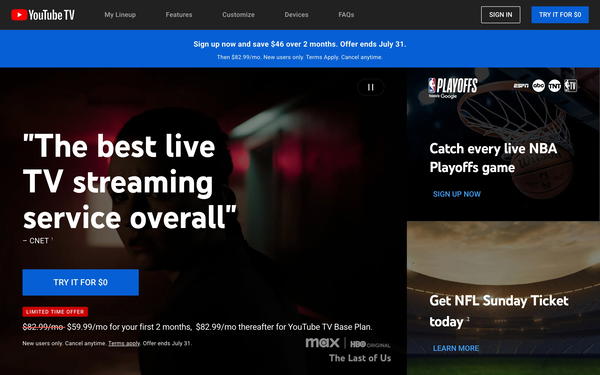Click the struck-through $82.99/mo price
The height and width of the screenshot is (375, 600).
click(43, 327)
